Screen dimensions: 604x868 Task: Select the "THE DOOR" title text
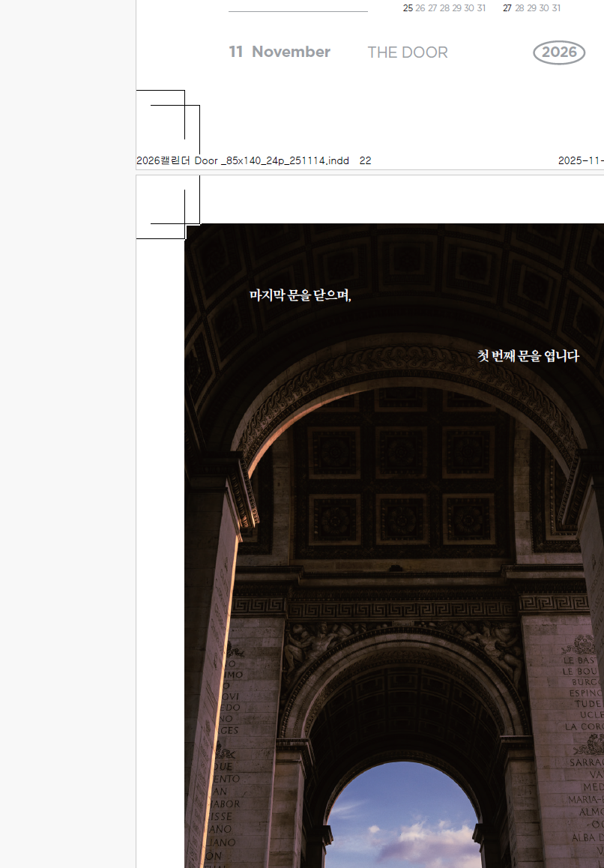(408, 52)
